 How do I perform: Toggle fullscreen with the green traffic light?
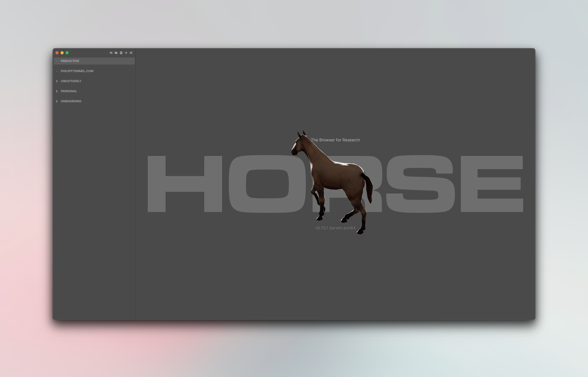coord(67,53)
